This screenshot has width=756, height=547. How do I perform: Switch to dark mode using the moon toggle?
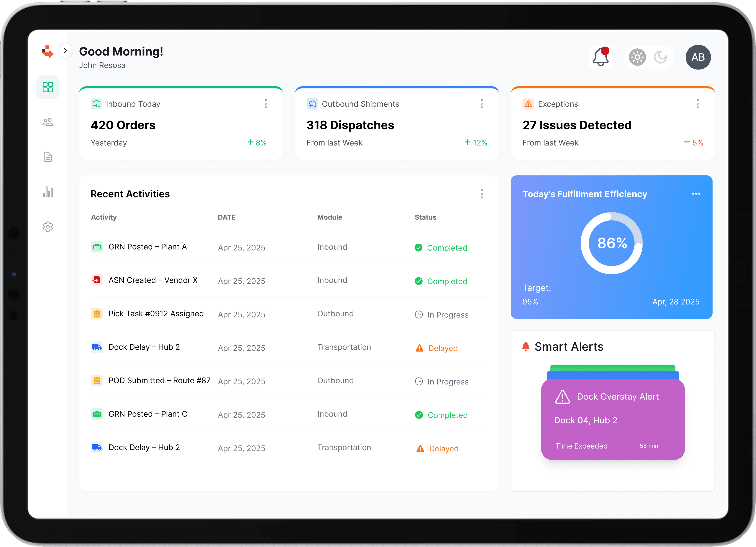pyautogui.click(x=660, y=57)
